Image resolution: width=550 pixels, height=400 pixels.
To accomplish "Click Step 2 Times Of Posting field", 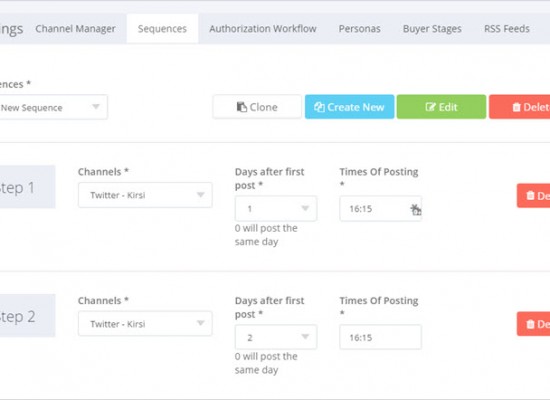I will coord(380,337).
